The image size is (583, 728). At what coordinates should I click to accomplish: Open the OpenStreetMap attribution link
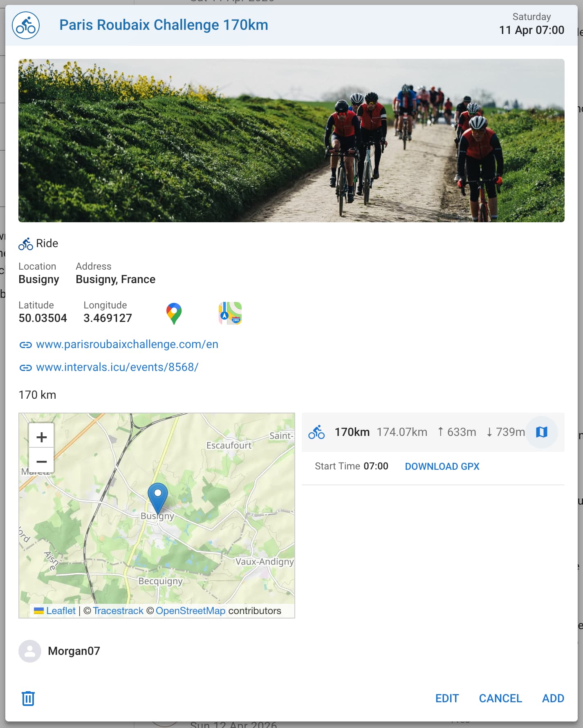point(190,611)
